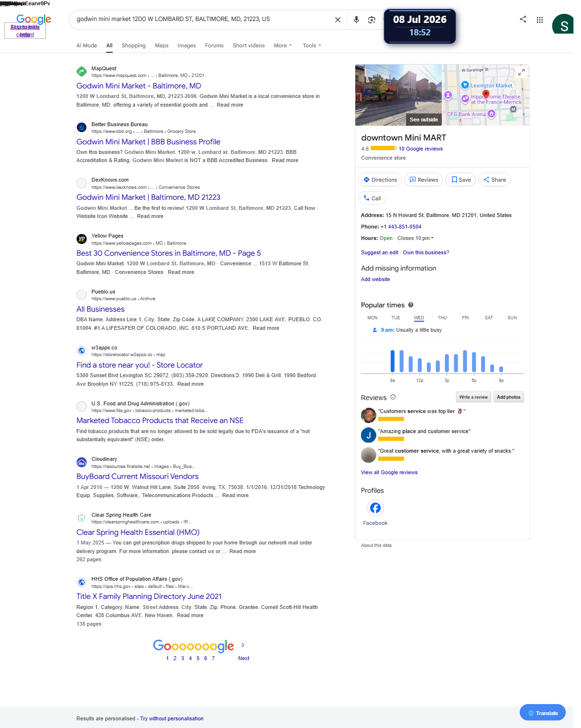The image size is (581, 728).
Task: Select FRI in Popular times
Action: [465, 318]
